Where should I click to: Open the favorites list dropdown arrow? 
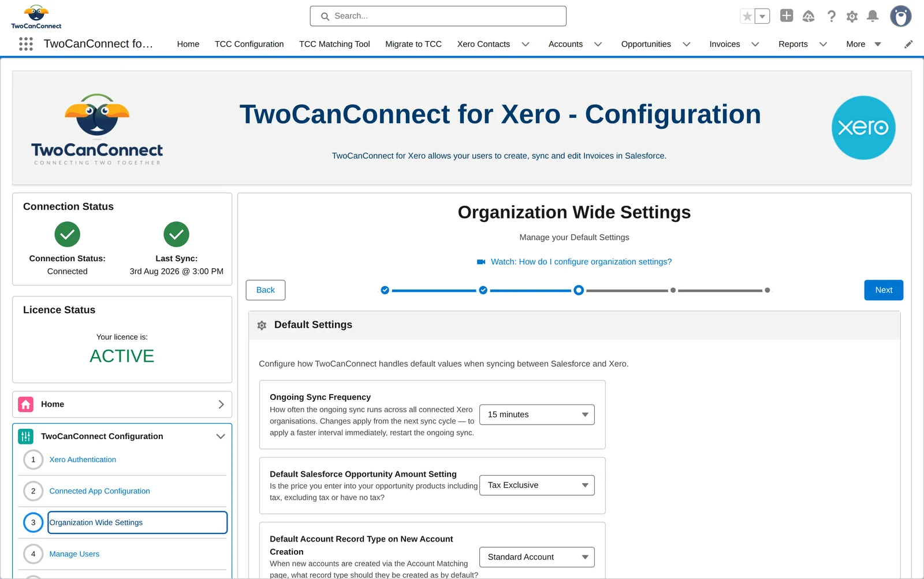[762, 16]
